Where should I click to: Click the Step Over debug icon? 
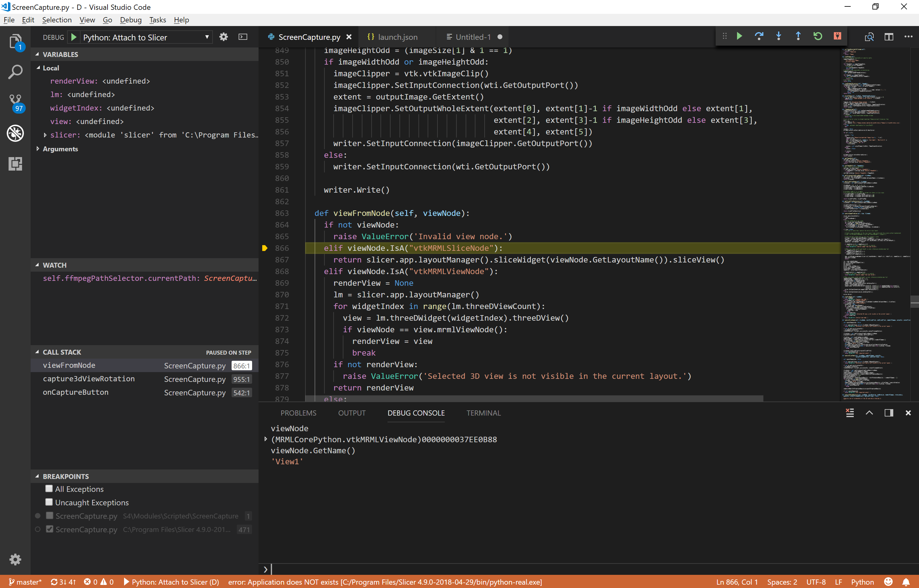pos(759,37)
